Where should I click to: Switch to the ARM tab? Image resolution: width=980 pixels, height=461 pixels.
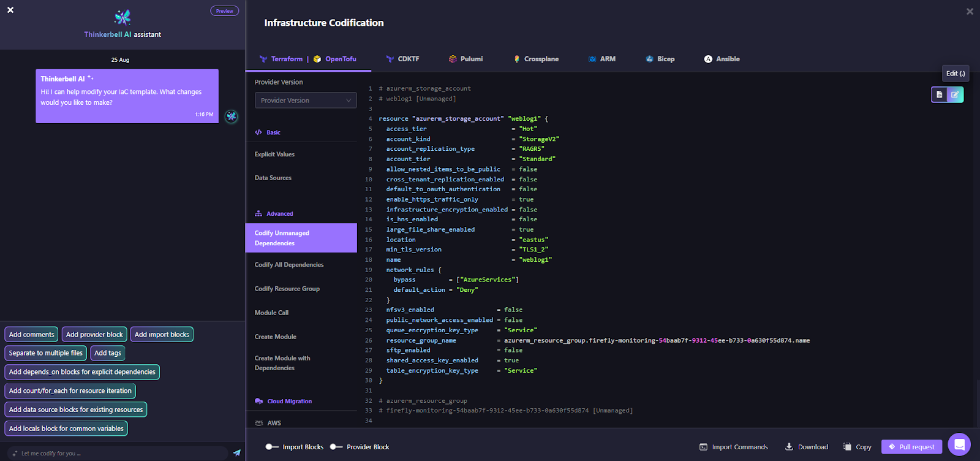pyautogui.click(x=601, y=59)
